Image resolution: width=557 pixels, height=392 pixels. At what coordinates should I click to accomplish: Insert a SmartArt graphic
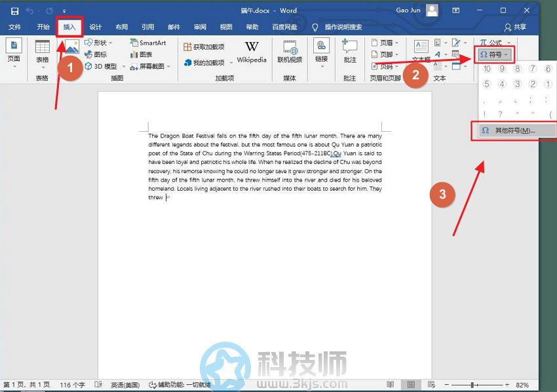tap(148, 43)
